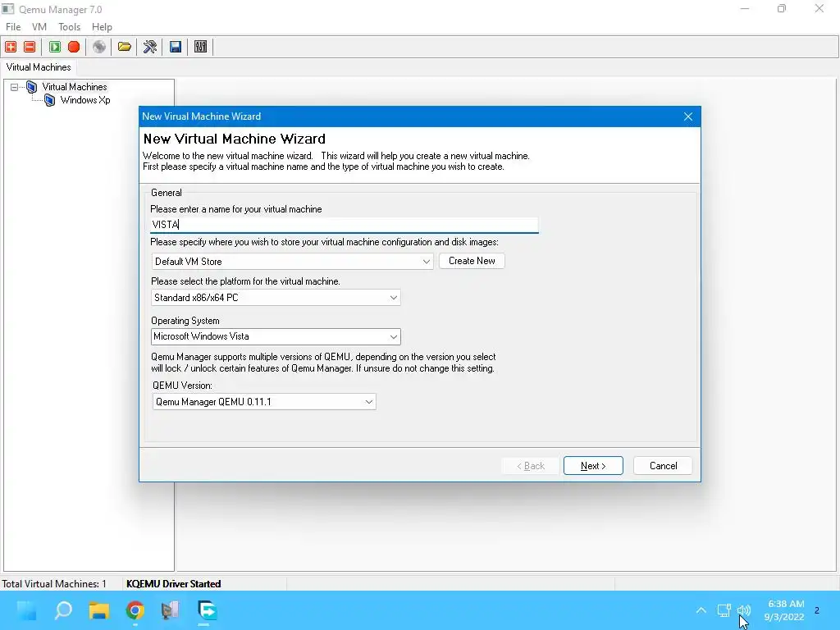Click the Windows Xp machine icon in tree
The height and width of the screenshot is (630, 840).
coord(50,100)
